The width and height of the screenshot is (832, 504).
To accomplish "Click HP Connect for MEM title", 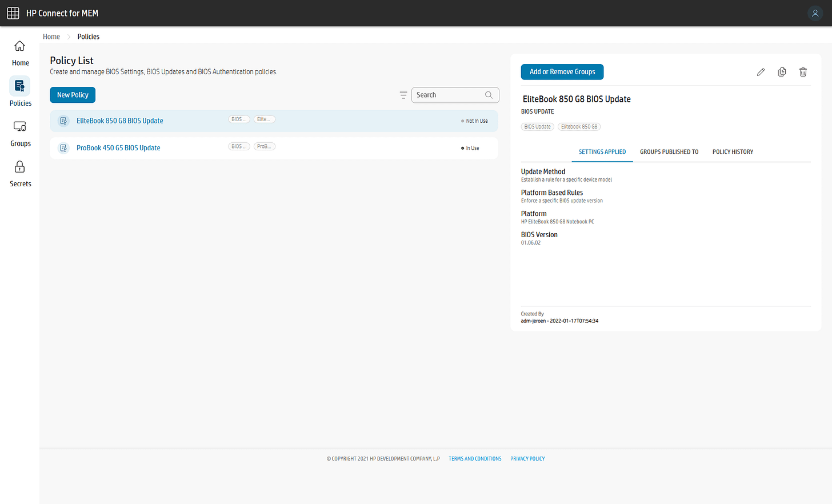I will coord(62,13).
